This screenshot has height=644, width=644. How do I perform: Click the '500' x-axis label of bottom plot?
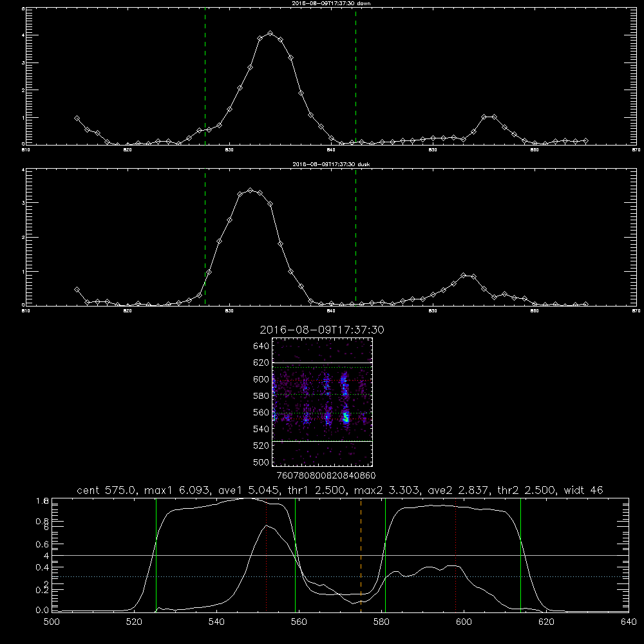pyautogui.click(x=52, y=622)
